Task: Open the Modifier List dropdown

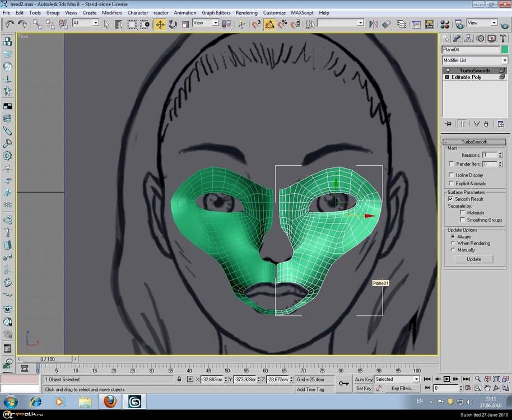Action: [506, 60]
